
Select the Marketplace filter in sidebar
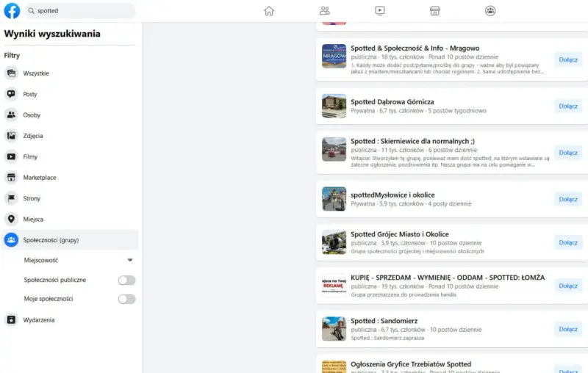[x=70, y=178]
